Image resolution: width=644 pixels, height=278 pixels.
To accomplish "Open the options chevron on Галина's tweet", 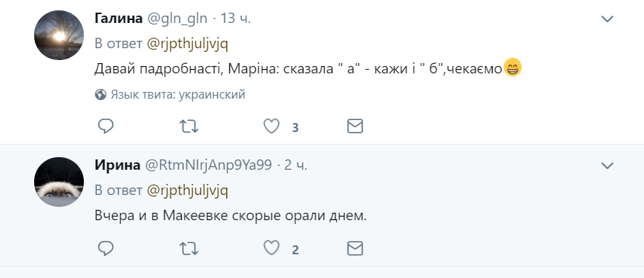I will click(607, 19).
